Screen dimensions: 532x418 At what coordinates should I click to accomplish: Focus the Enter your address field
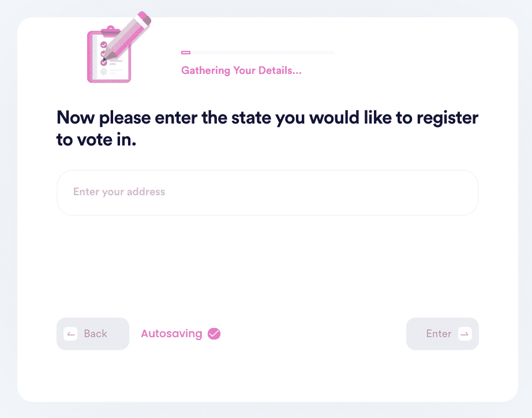pos(268,192)
